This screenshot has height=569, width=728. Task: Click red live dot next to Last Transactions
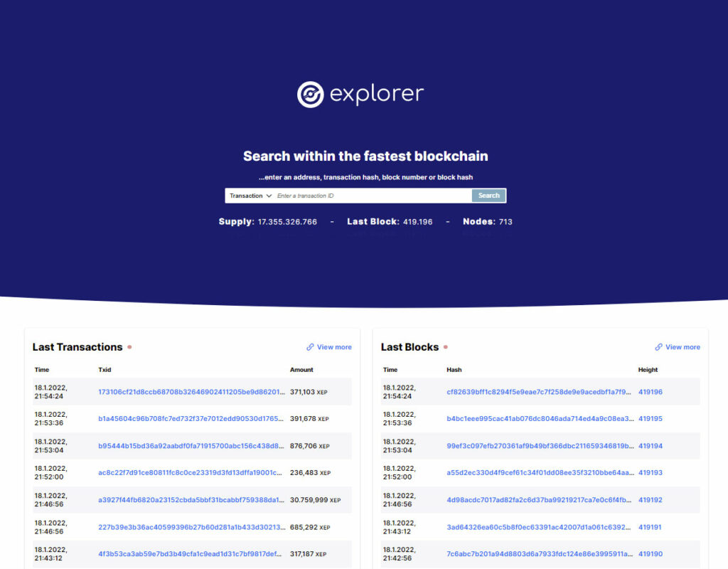click(x=129, y=347)
